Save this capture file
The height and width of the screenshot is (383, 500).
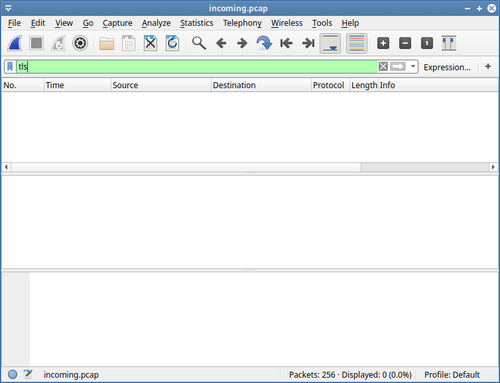point(128,43)
